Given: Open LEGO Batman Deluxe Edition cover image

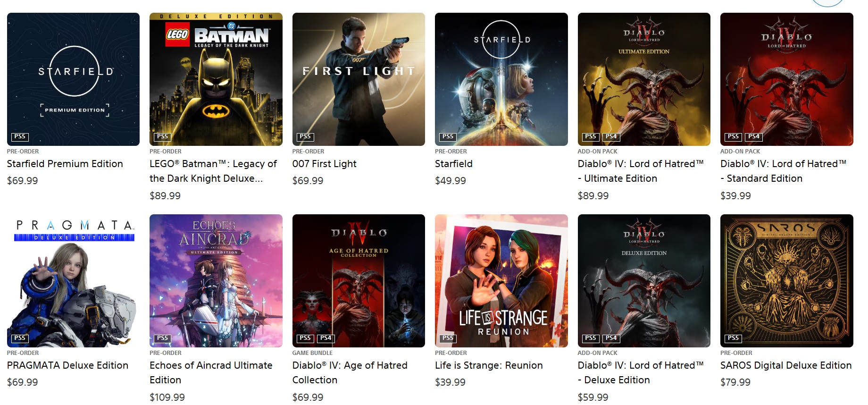Looking at the screenshot, I should [216, 79].
